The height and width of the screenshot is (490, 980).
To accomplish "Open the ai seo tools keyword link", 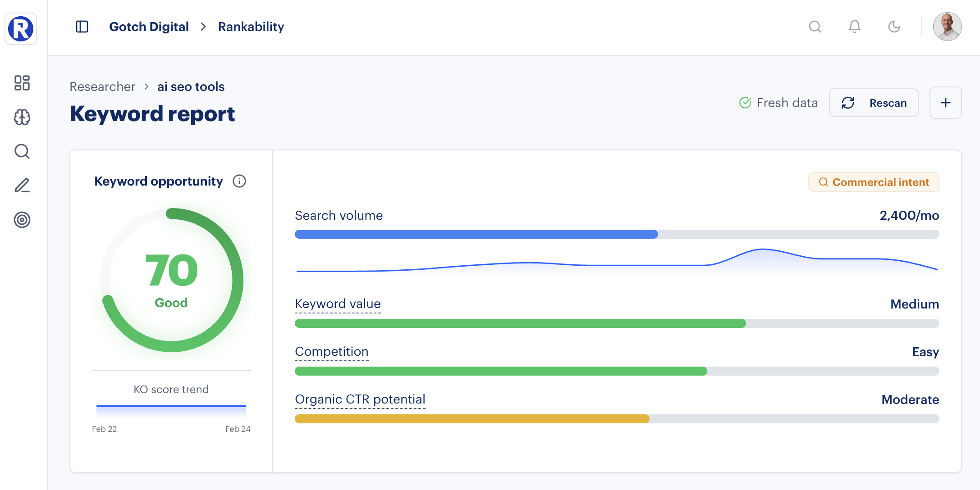I will pos(191,86).
